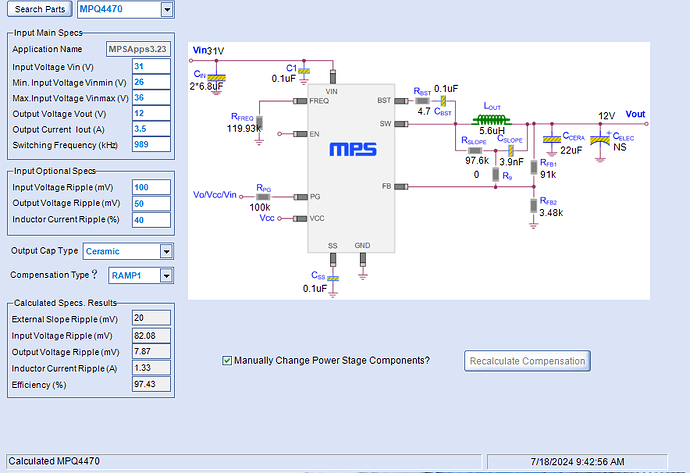Image resolution: width=690 pixels, height=473 pixels.
Task: Edit the Inductor Current Ripple percent field
Action: coord(151,220)
